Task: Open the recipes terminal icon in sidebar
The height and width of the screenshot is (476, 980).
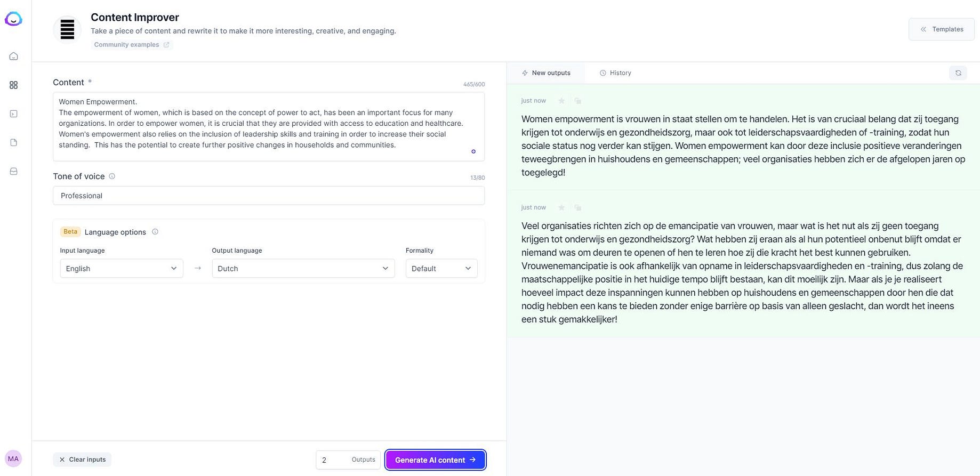Action: pyautogui.click(x=14, y=114)
